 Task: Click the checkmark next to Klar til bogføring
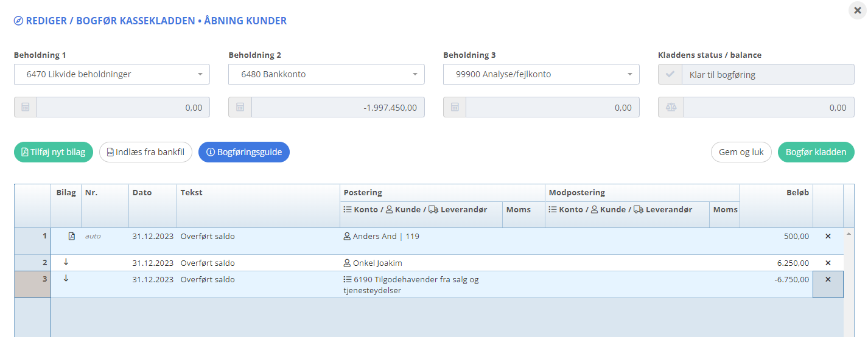click(x=670, y=75)
